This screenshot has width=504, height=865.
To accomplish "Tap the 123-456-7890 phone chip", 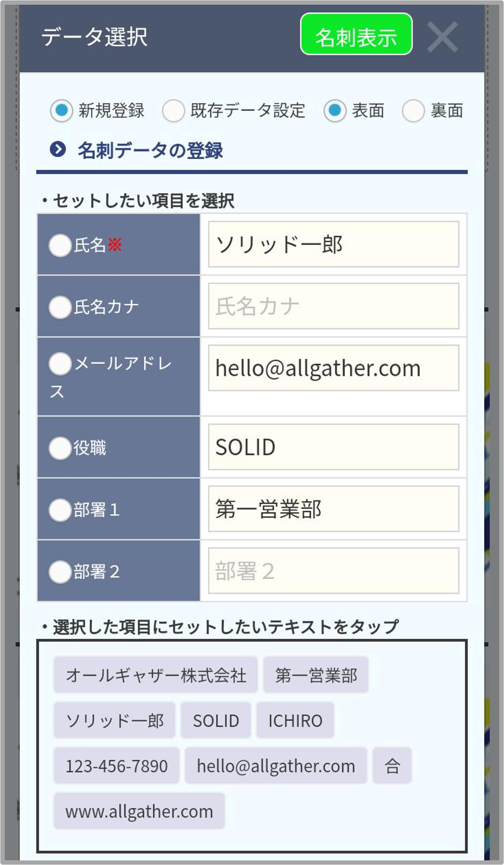I will (x=116, y=765).
